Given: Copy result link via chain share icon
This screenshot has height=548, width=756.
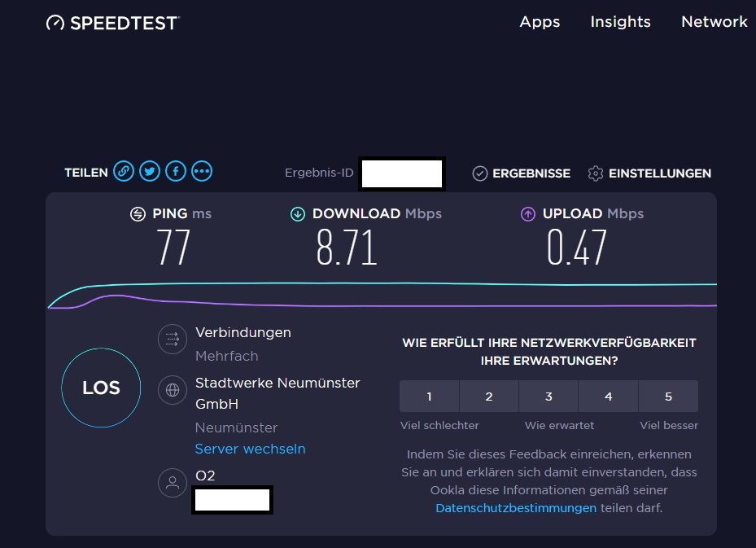Looking at the screenshot, I should coord(124,171).
